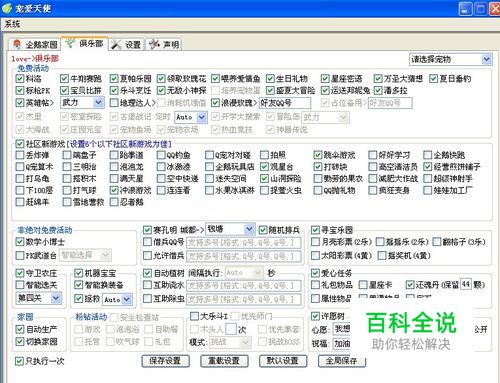The width and height of the screenshot is (500, 383).
Task: Uncheck the 科洛 checkbox
Action: pos(20,79)
